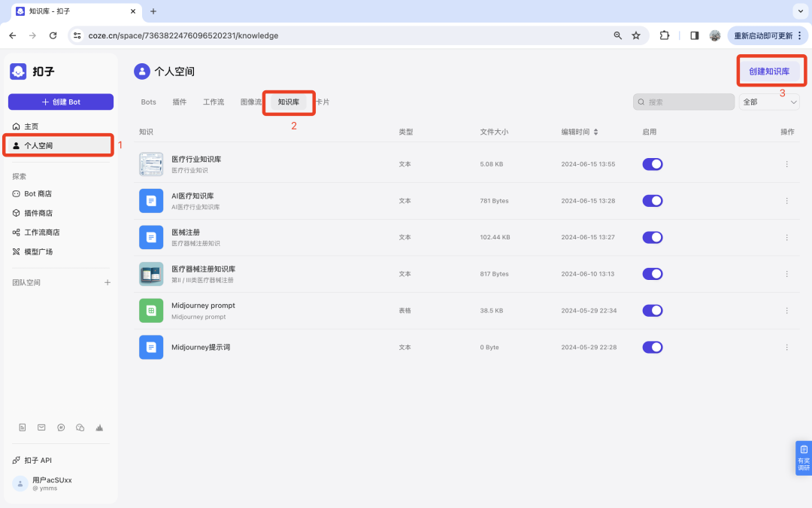Image resolution: width=812 pixels, height=508 pixels.
Task: Open the tab search chevron dropdown
Action: [x=801, y=11]
